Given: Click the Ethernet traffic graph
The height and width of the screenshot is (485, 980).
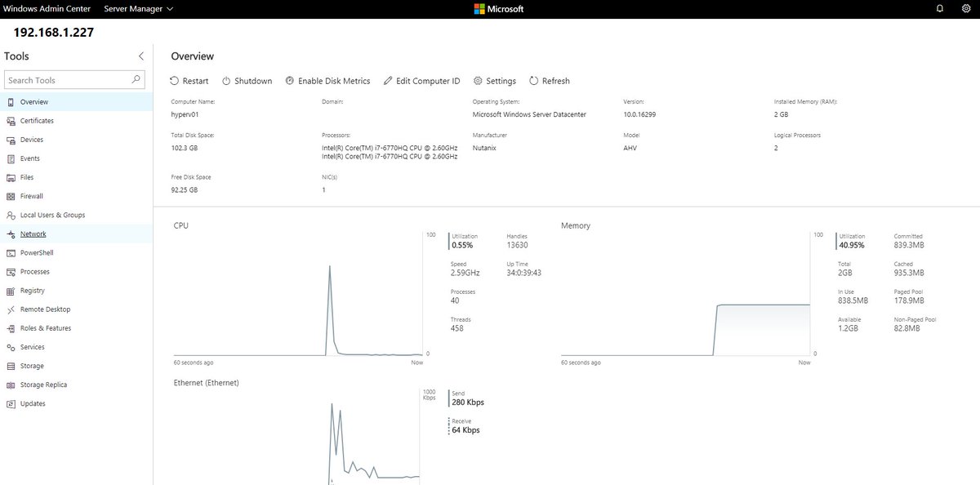Looking at the screenshot, I should 298,437.
